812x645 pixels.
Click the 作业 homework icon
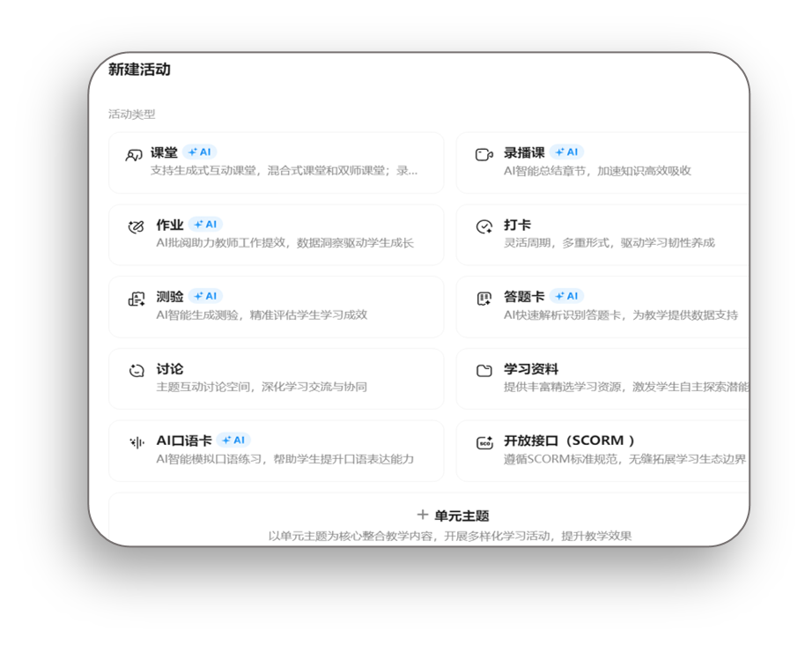pos(136,227)
